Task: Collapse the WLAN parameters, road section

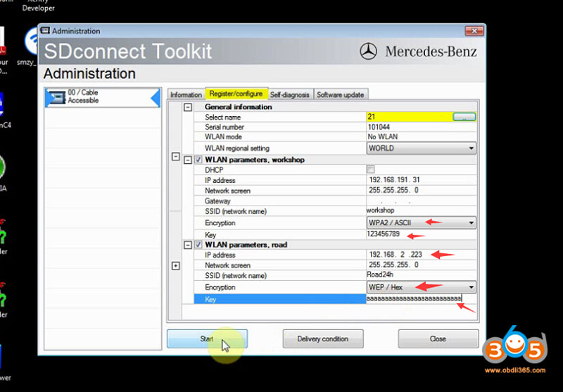Action: (x=188, y=245)
